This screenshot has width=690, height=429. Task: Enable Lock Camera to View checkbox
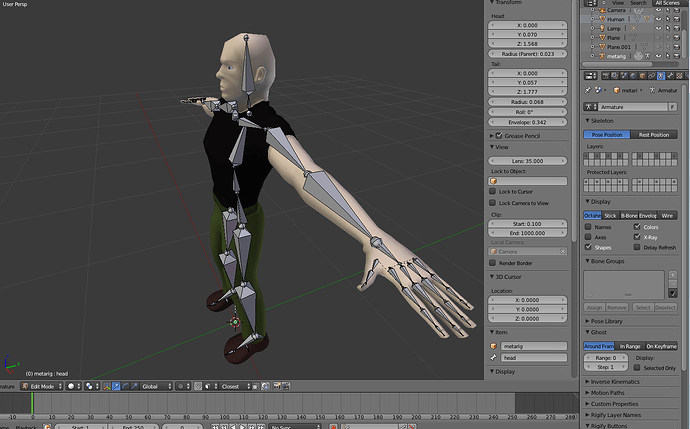pyautogui.click(x=492, y=203)
